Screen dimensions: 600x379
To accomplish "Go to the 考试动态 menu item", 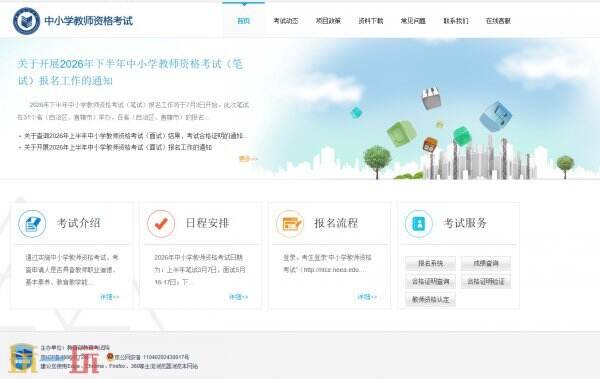I will (x=285, y=21).
